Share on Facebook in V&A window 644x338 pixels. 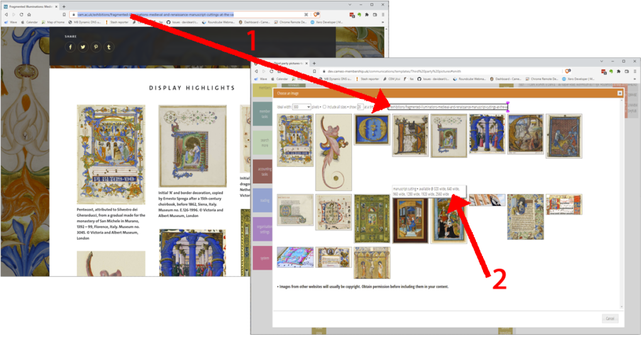tap(70, 47)
